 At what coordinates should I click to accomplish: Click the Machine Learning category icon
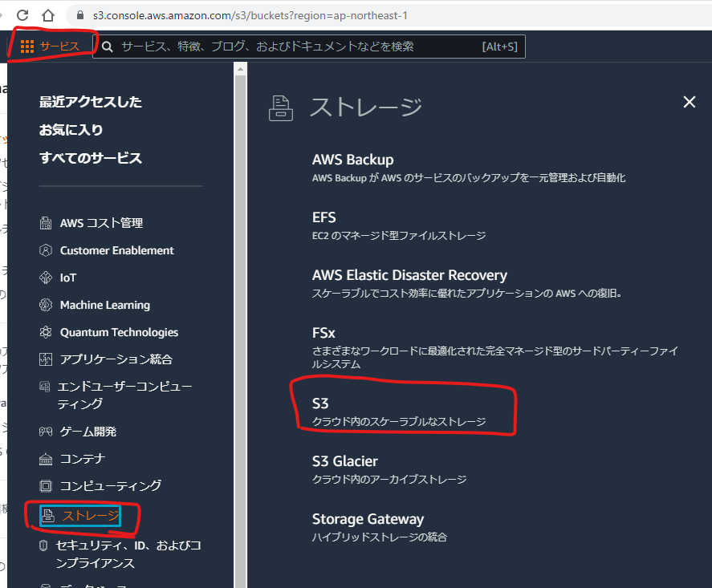[x=46, y=305]
